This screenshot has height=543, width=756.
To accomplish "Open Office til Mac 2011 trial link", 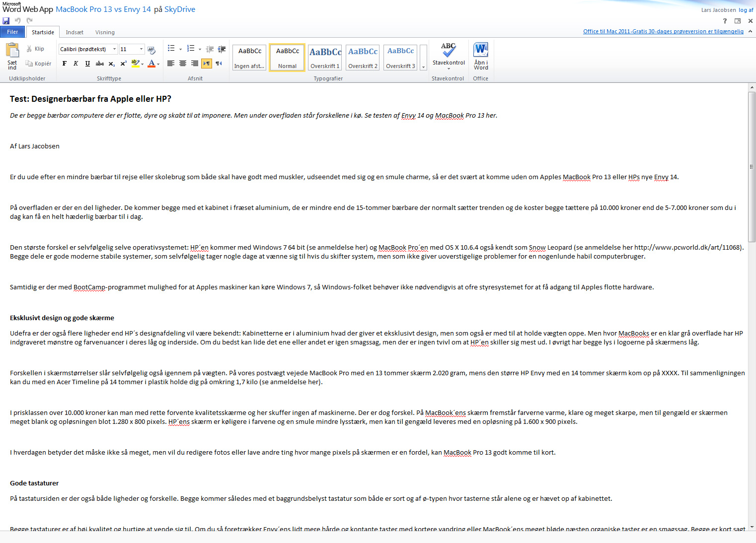I will (663, 31).
